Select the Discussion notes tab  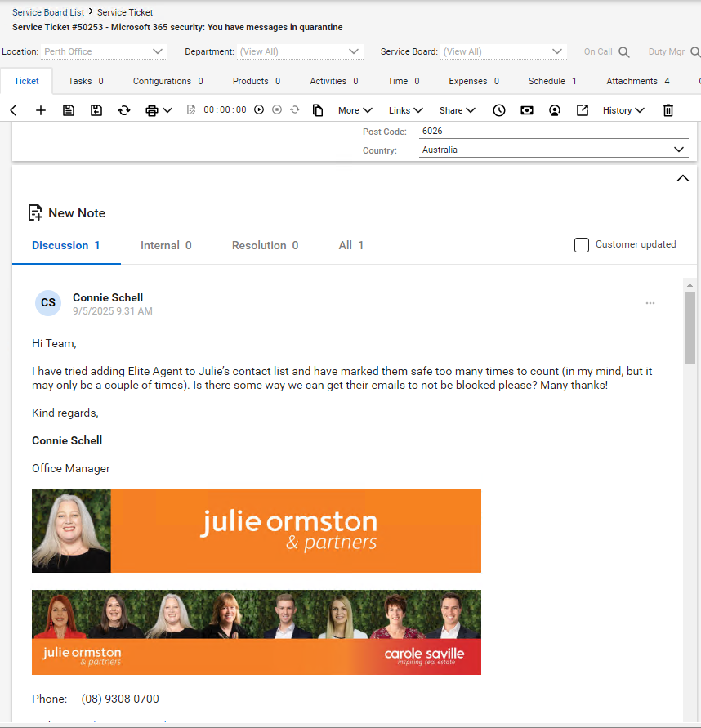(x=66, y=245)
